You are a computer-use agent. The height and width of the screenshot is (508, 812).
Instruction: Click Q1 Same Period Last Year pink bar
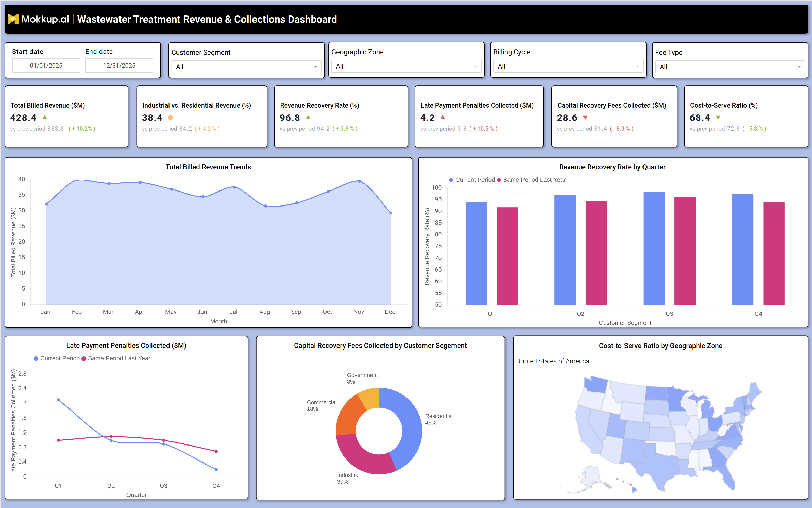507,256
